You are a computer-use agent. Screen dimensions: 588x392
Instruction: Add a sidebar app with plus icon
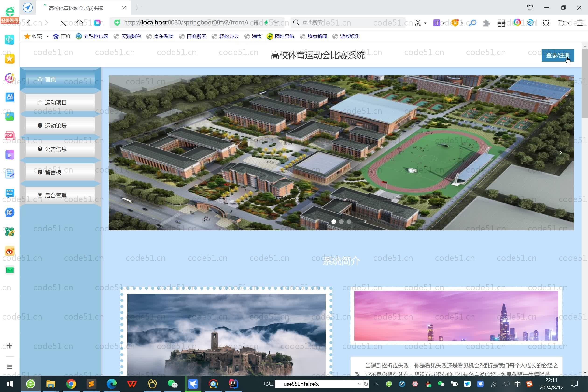[10, 346]
